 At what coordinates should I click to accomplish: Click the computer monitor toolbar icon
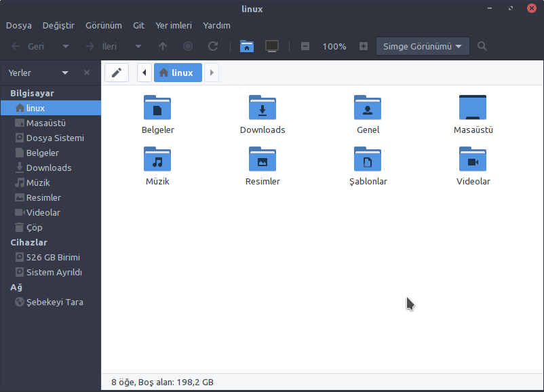(x=272, y=46)
